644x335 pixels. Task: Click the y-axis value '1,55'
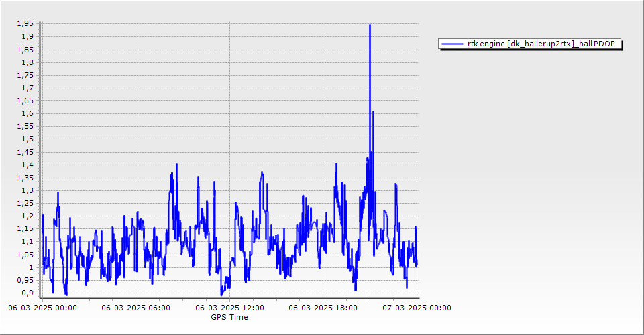click(25, 126)
